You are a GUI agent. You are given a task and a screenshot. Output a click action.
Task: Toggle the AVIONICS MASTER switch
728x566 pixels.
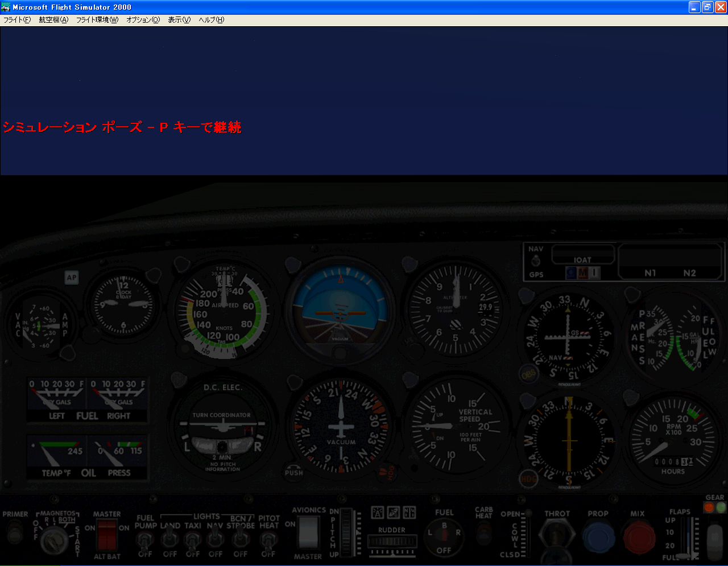tap(308, 533)
